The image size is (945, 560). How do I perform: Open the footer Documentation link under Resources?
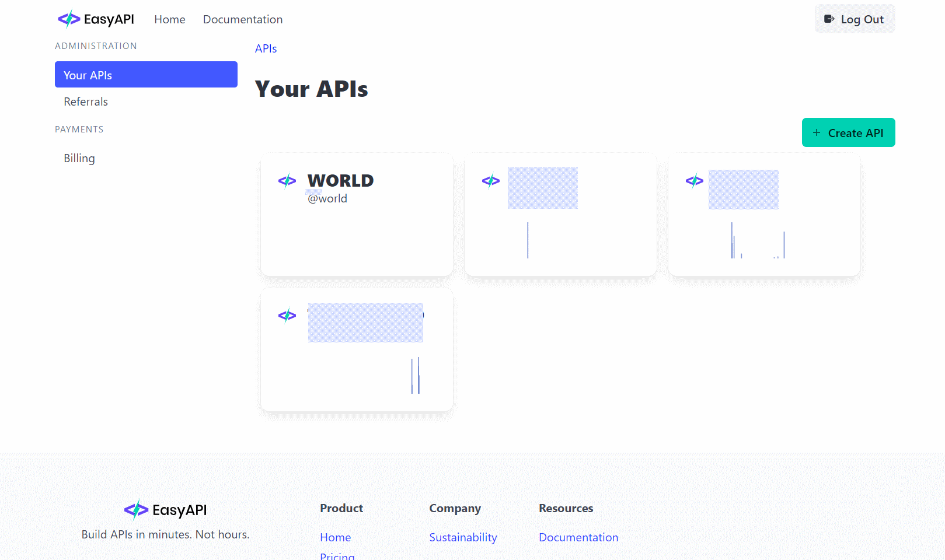pyautogui.click(x=578, y=537)
